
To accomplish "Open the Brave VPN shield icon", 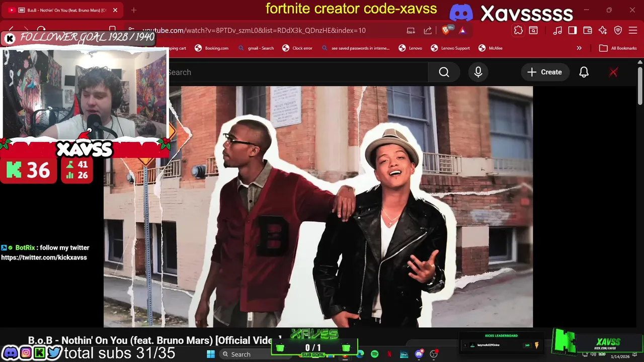I will pos(618,30).
